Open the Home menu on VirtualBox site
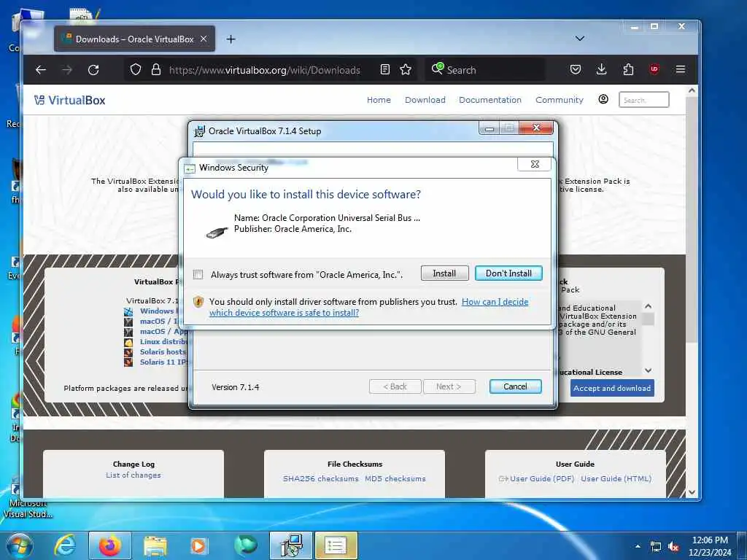 (x=379, y=100)
